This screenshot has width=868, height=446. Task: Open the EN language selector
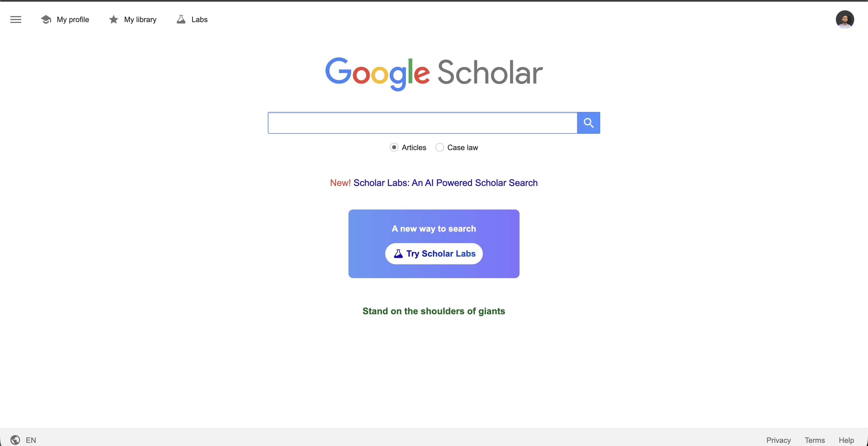click(31, 440)
